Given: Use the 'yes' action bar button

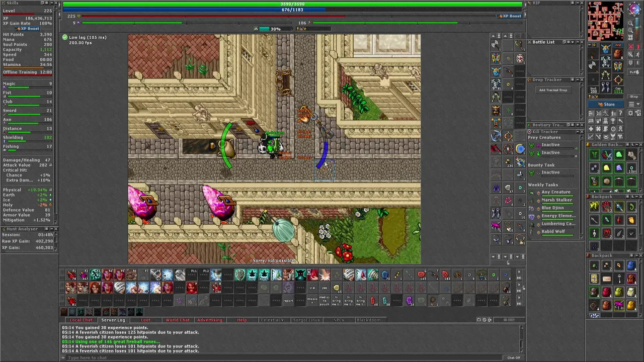Looking at the screenshot, I should tap(325, 288).
